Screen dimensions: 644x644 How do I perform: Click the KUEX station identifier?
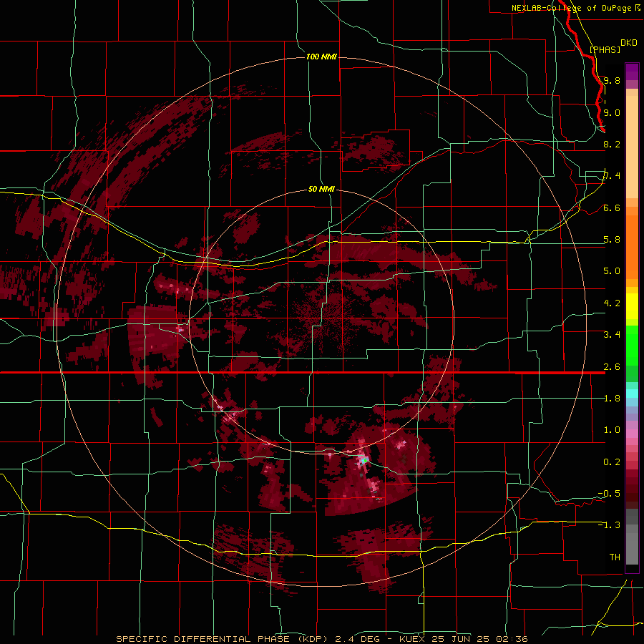(x=413, y=639)
